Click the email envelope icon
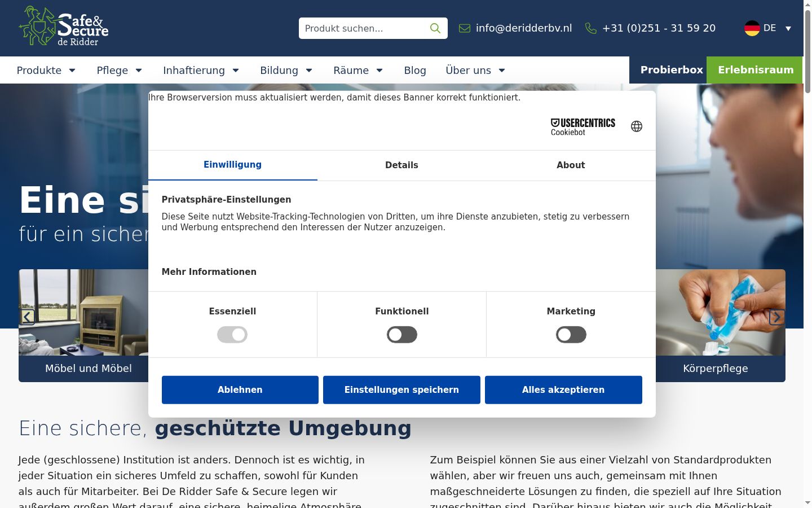Image resolution: width=812 pixels, height=508 pixels. [x=465, y=28]
